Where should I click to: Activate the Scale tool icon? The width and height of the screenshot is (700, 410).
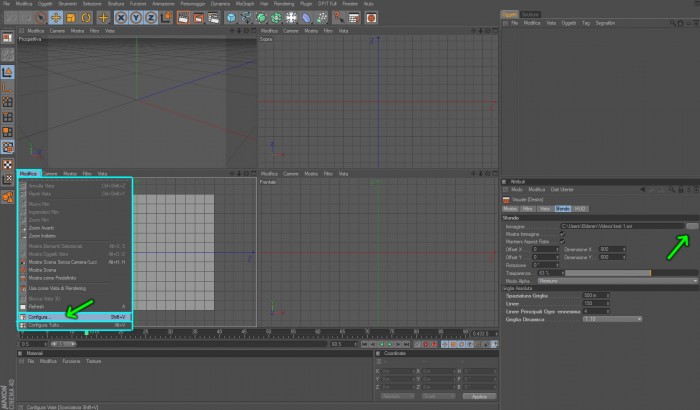[71, 18]
